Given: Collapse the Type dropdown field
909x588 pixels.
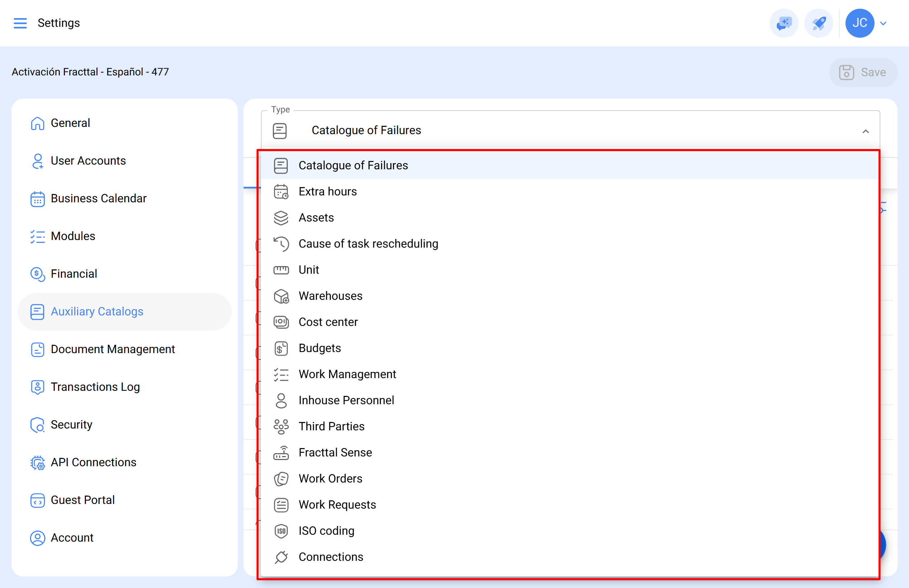Looking at the screenshot, I should 865,131.
